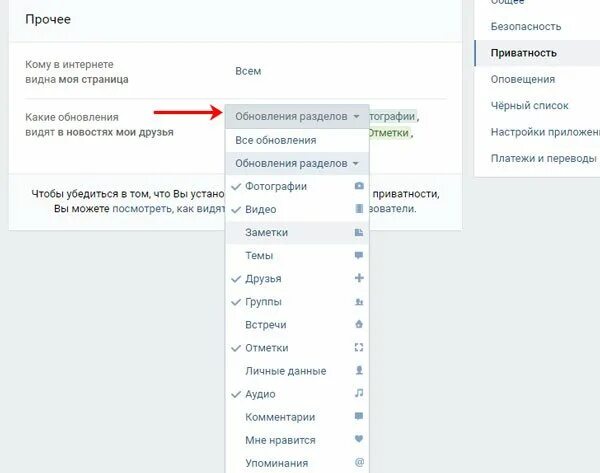Click the heart icon beside Мне нравится
The width and height of the screenshot is (600, 473).
click(x=359, y=439)
